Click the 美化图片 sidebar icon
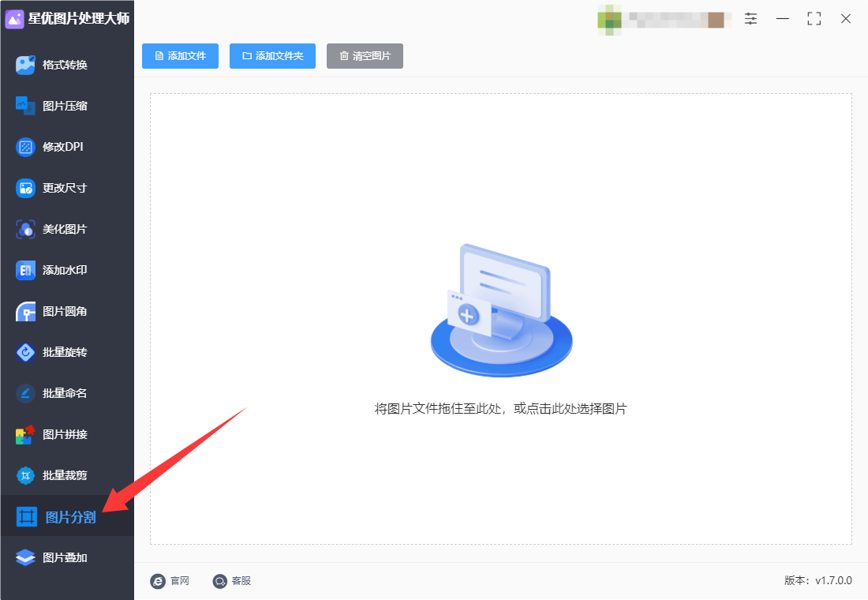Screen dimensions: 868x600 25,229
